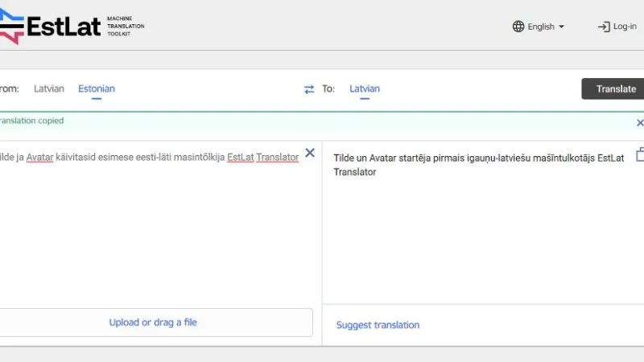
Task: Click the English language label
Action: click(541, 27)
